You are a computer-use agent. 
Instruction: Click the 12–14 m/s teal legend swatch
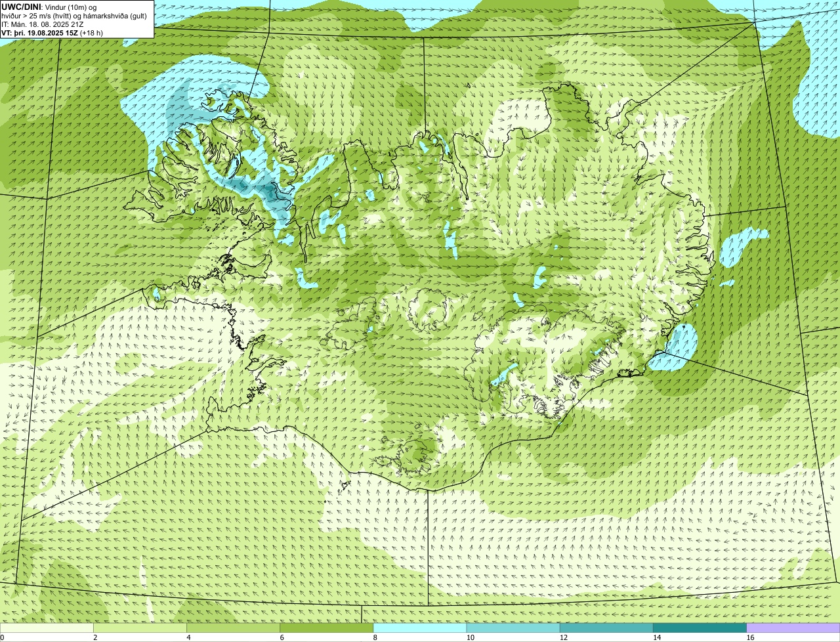[x=606, y=628]
